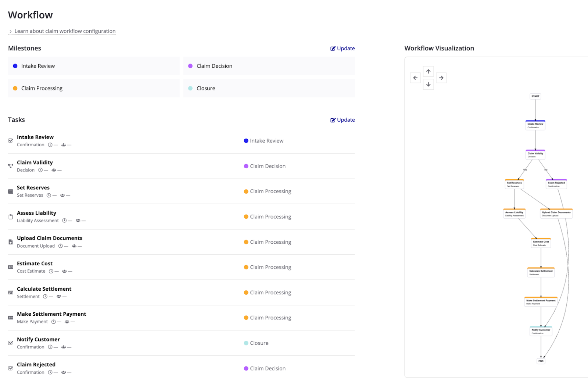Open the Intake Review task title
Screen dimensions: 588x380
tap(35, 137)
